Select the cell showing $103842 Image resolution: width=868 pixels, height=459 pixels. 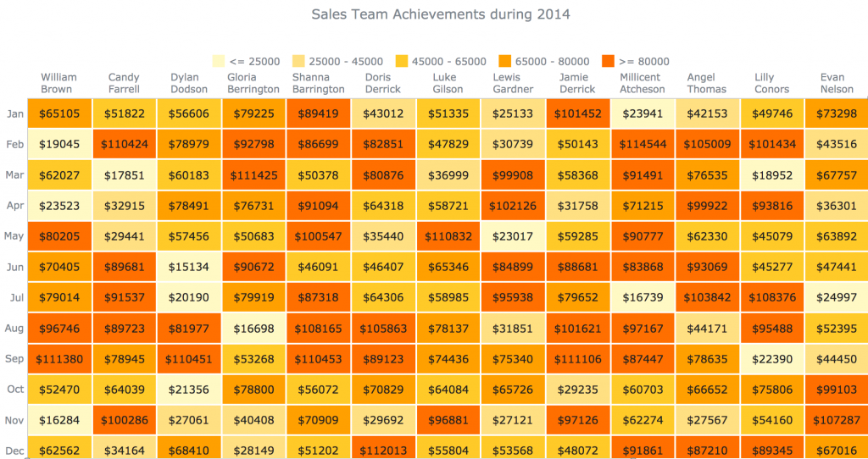pyautogui.click(x=707, y=297)
